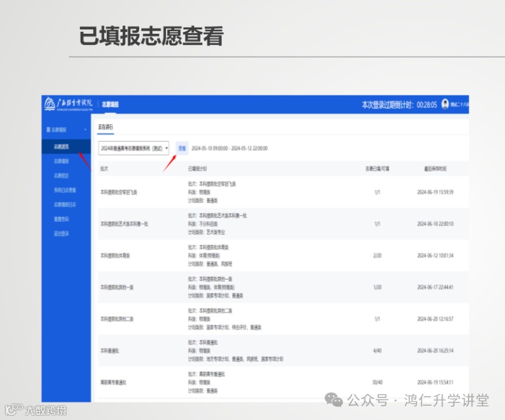Click the 计划类别: 艺术类专业 plan detail

pos(206,232)
